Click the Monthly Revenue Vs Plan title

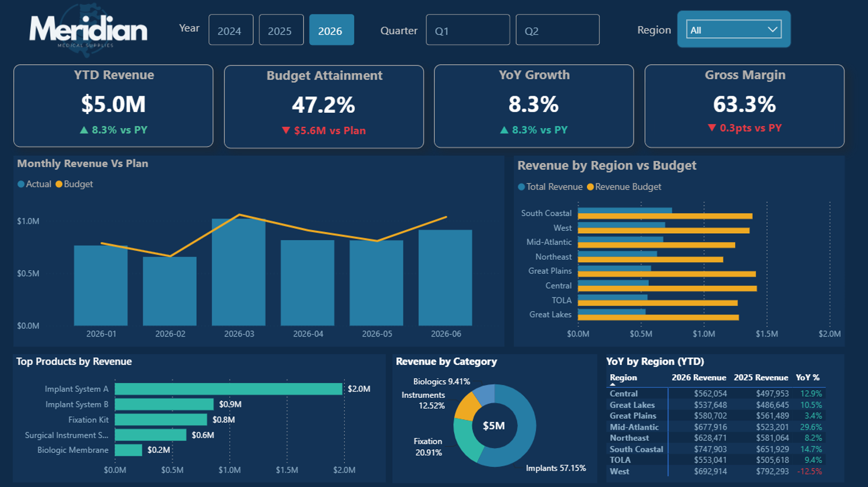(83, 164)
